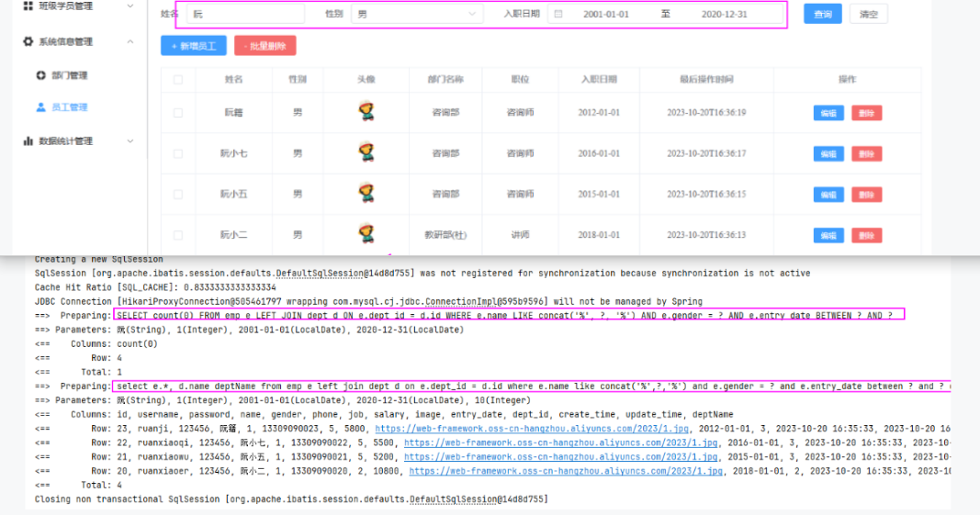The height and width of the screenshot is (515, 980).
Task: Check the checkbox for the 阮籍 row
Action: point(178,113)
